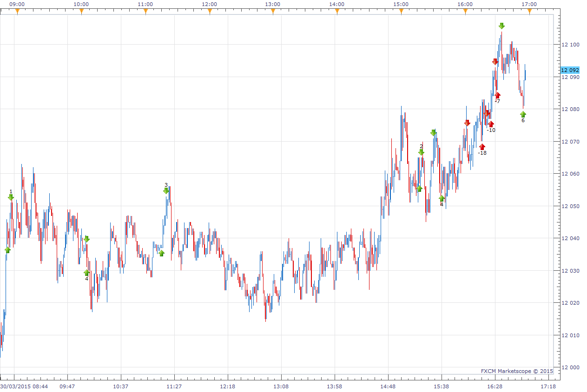Click the 12:18 time axis label

tap(228, 386)
